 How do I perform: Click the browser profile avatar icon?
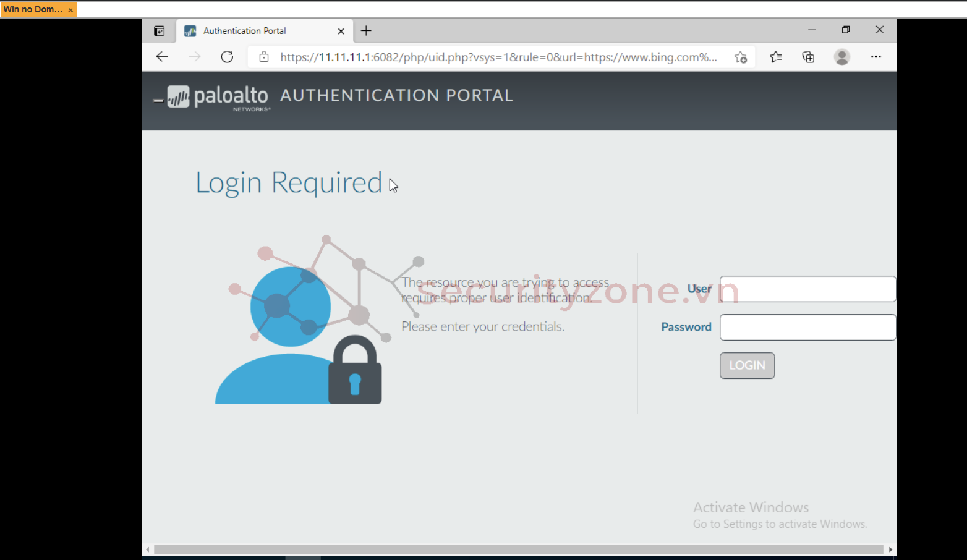click(x=841, y=57)
